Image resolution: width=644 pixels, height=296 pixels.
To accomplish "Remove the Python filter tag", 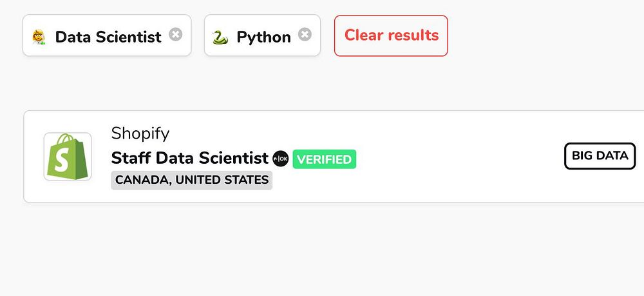I will 305,35.
